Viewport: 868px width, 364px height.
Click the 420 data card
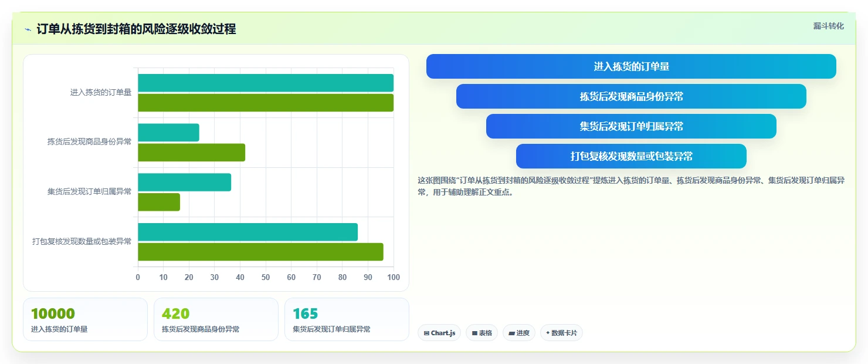coord(216,319)
